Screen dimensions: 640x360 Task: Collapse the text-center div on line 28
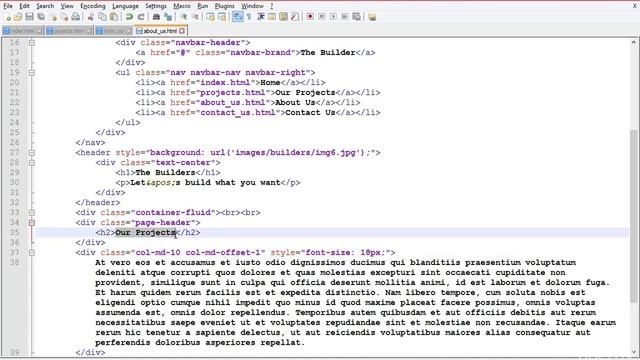click(x=31, y=162)
